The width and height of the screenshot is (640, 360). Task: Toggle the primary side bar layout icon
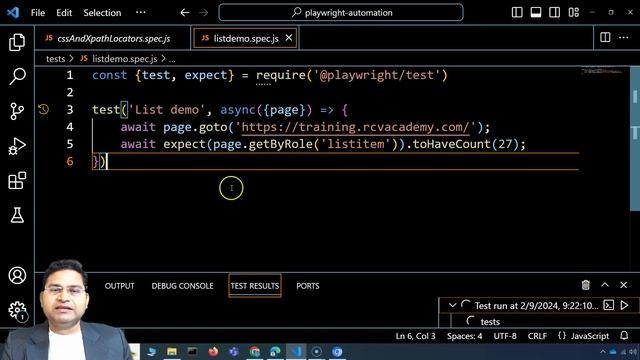tap(517, 12)
